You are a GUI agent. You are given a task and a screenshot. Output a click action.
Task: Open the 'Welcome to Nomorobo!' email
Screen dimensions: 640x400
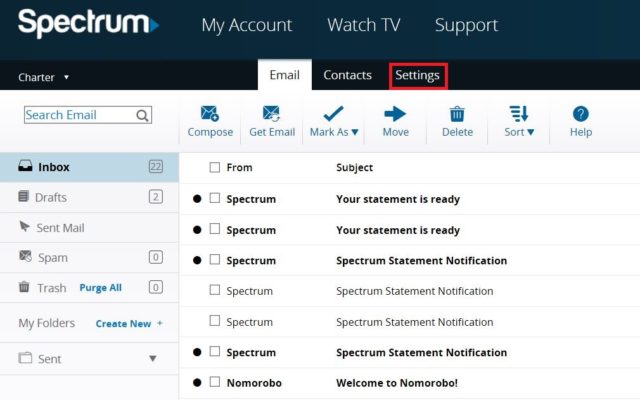[x=397, y=383]
